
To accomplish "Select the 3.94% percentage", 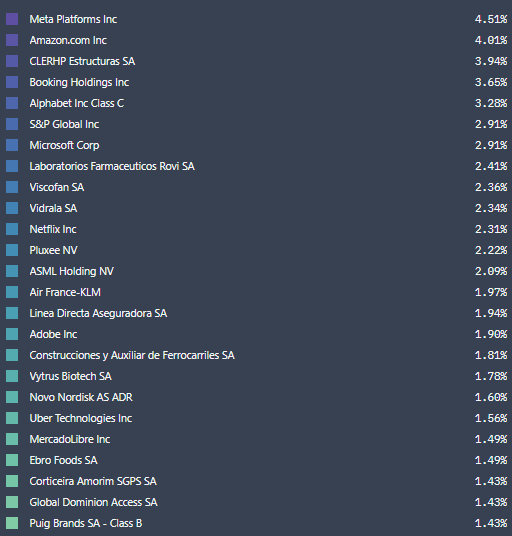I will (491, 61).
